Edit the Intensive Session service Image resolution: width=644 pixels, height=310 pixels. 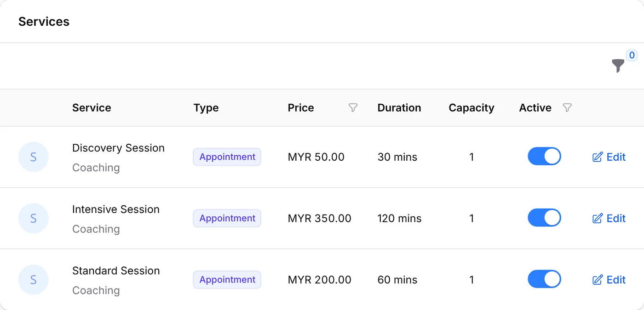[609, 219]
